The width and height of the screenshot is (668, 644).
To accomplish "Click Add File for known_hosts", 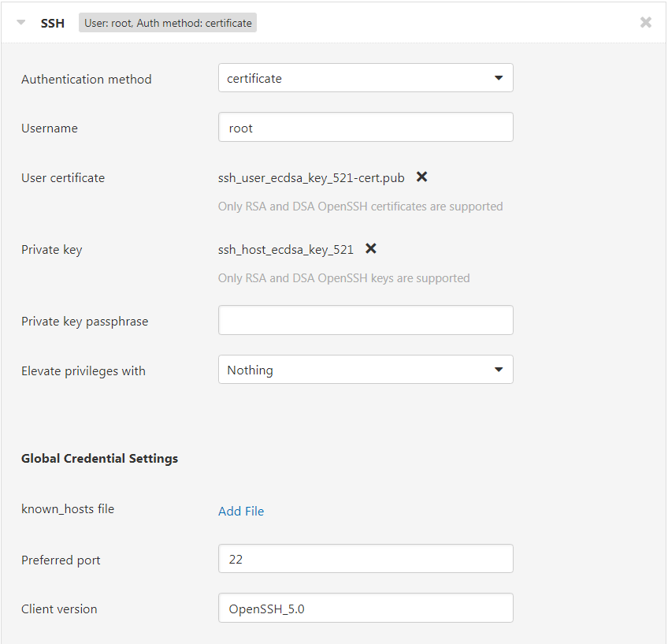I will (241, 511).
